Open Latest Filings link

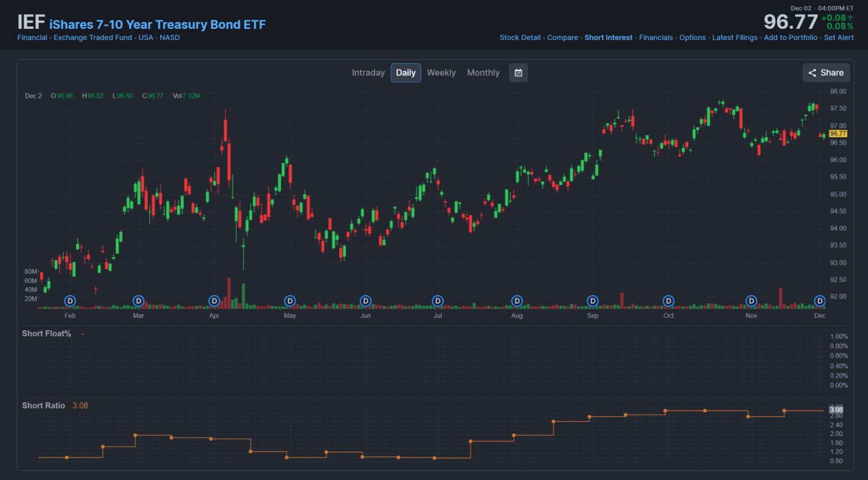point(735,38)
